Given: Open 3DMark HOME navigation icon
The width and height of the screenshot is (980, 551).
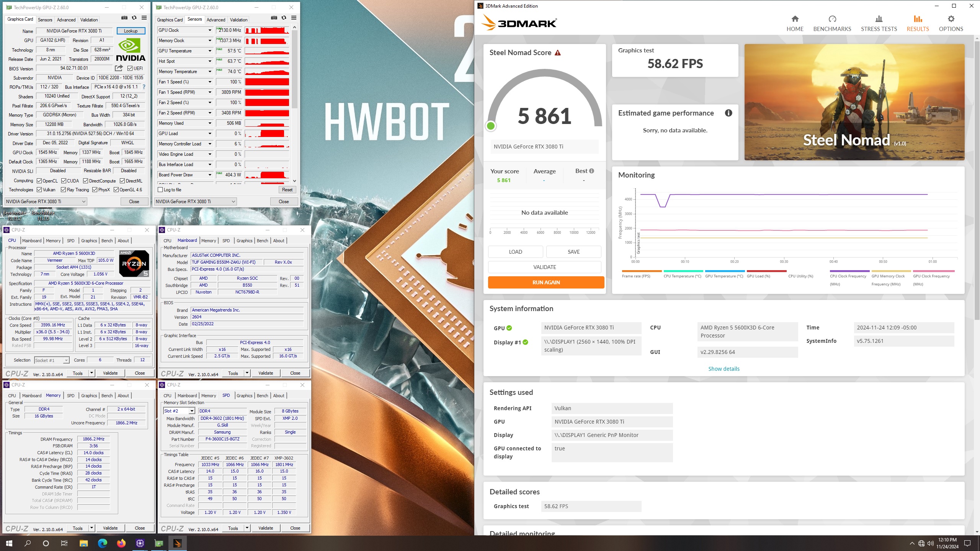Looking at the screenshot, I should (795, 23).
